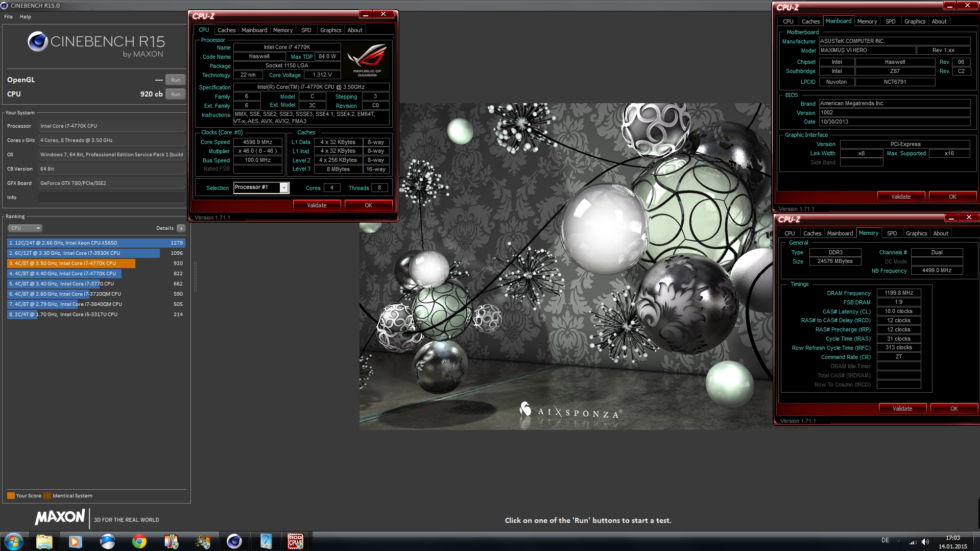Image resolution: width=980 pixels, height=551 pixels.
Task: Click the DRAM Frequency value 1199.8 MHz
Action: [x=899, y=293]
